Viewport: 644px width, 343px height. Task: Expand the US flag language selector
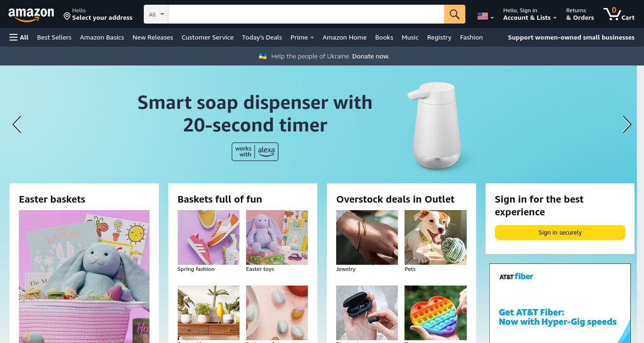[x=486, y=16]
